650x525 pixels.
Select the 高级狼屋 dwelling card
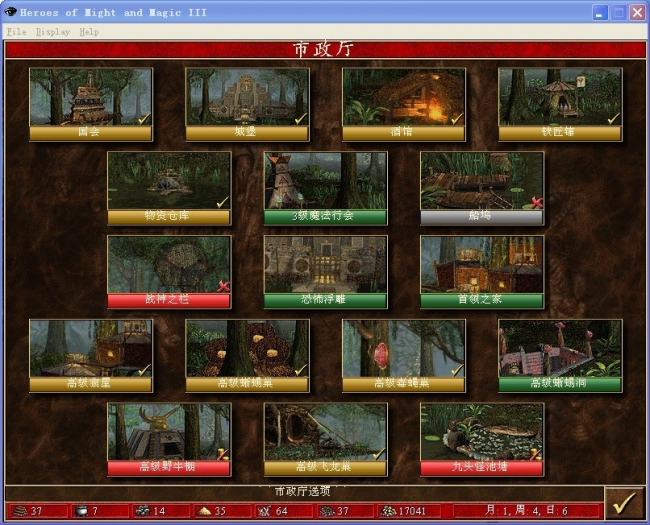pyautogui.click(x=91, y=356)
